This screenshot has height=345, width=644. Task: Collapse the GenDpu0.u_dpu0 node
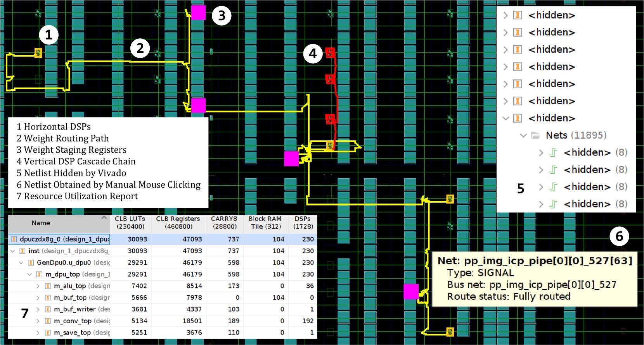tap(21, 263)
